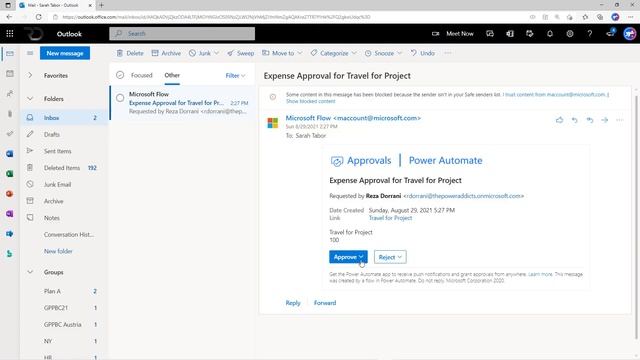Click the Learn more link

pos(540,274)
